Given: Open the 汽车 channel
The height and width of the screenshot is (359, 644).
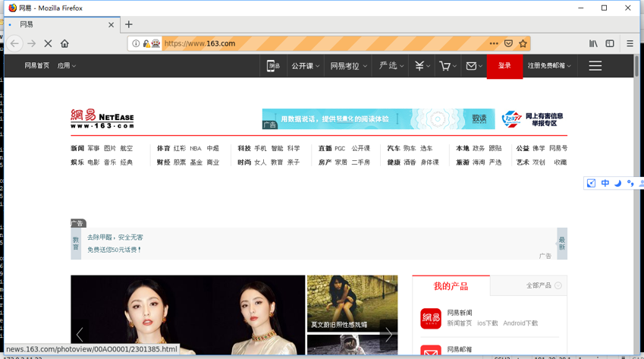Looking at the screenshot, I should point(394,148).
